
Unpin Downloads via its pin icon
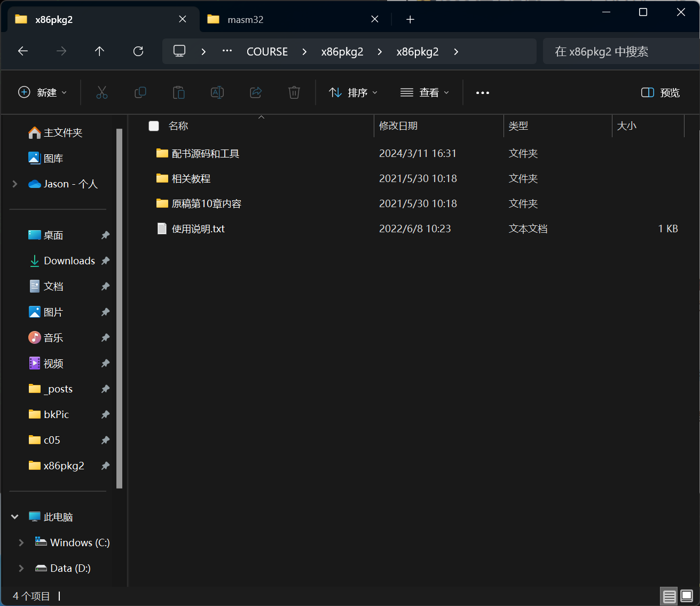[x=105, y=261]
